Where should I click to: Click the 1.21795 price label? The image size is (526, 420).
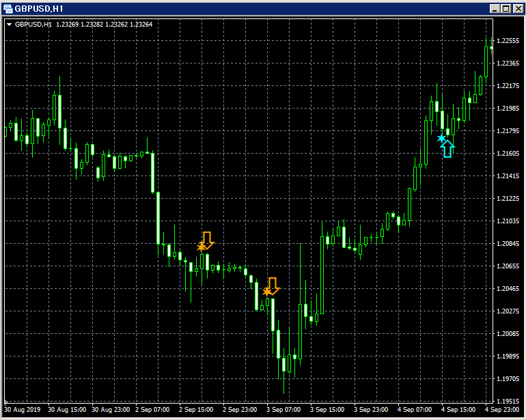[508, 131]
